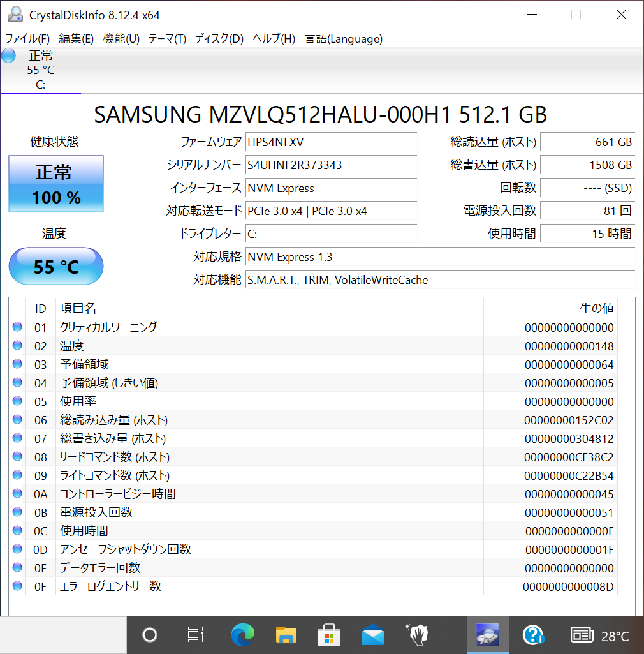Open the ファイル(F) menu
This screenshot has width=644, height=654.
(27, 39)
